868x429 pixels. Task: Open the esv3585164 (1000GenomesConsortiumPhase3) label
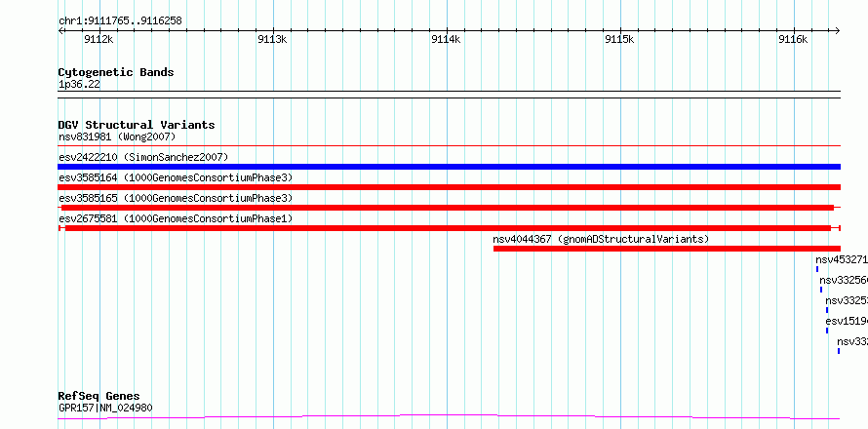pyautogui.click(x=176, y=177)
